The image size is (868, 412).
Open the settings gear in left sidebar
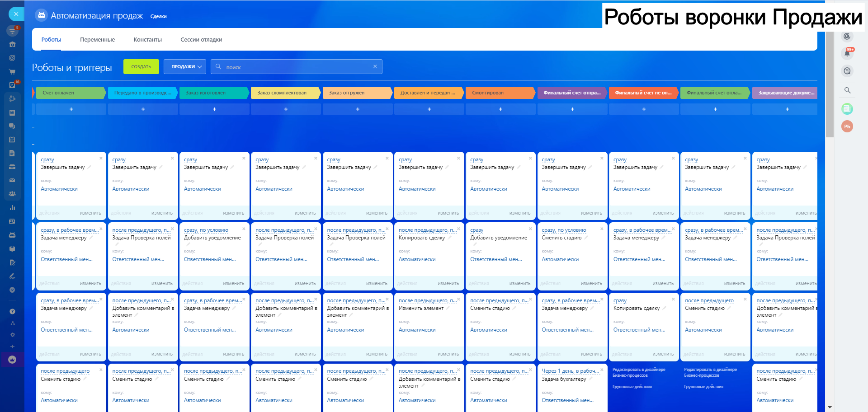point(12,335)
